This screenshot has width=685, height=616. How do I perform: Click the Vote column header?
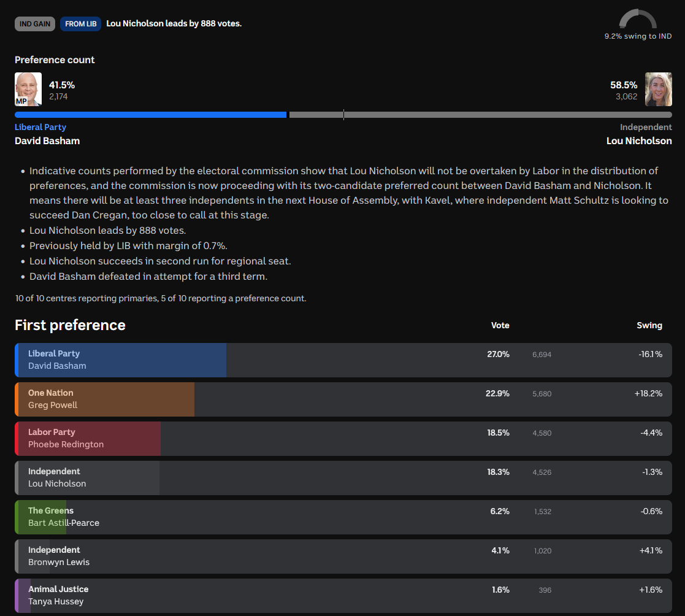click(500, 325)
